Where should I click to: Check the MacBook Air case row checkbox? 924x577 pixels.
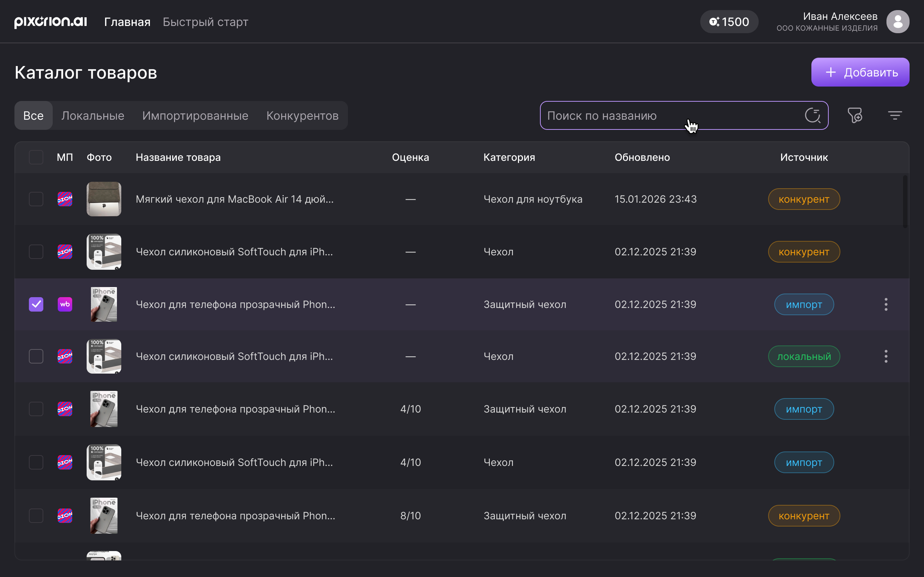tap(36, 199)
